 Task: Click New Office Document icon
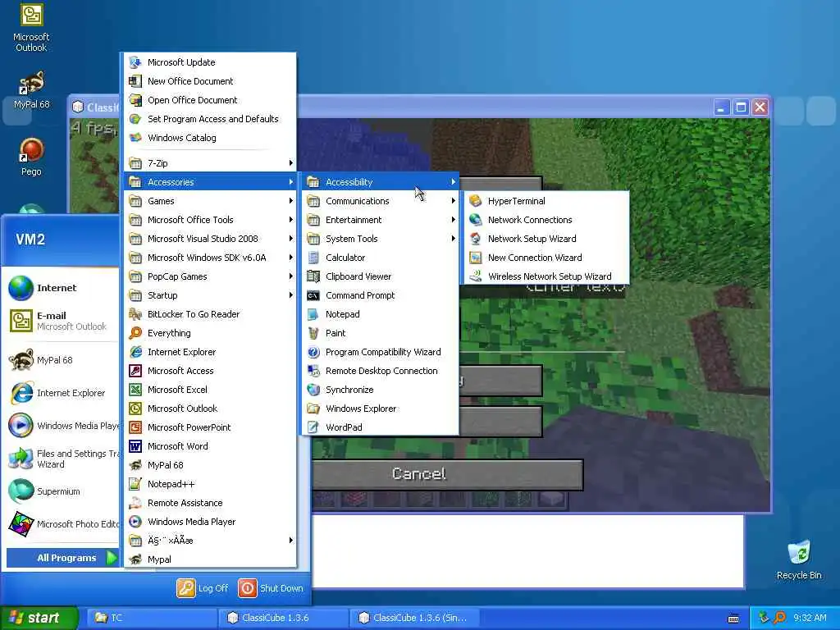135,81
